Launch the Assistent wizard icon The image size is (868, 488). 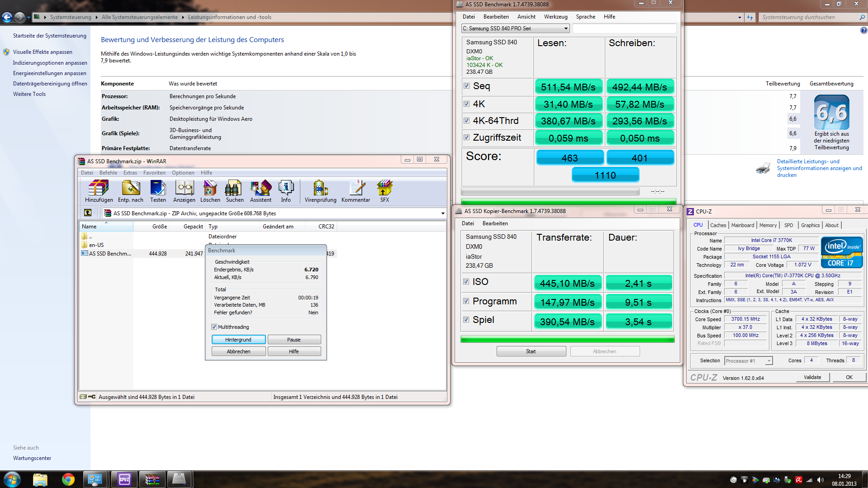[261, 191]
